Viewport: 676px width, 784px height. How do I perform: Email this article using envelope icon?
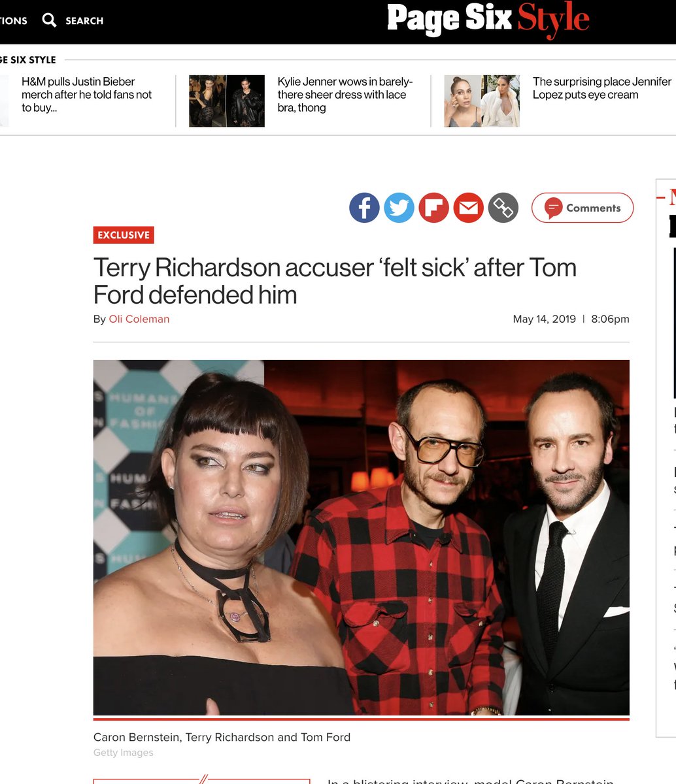click(468, 208)
